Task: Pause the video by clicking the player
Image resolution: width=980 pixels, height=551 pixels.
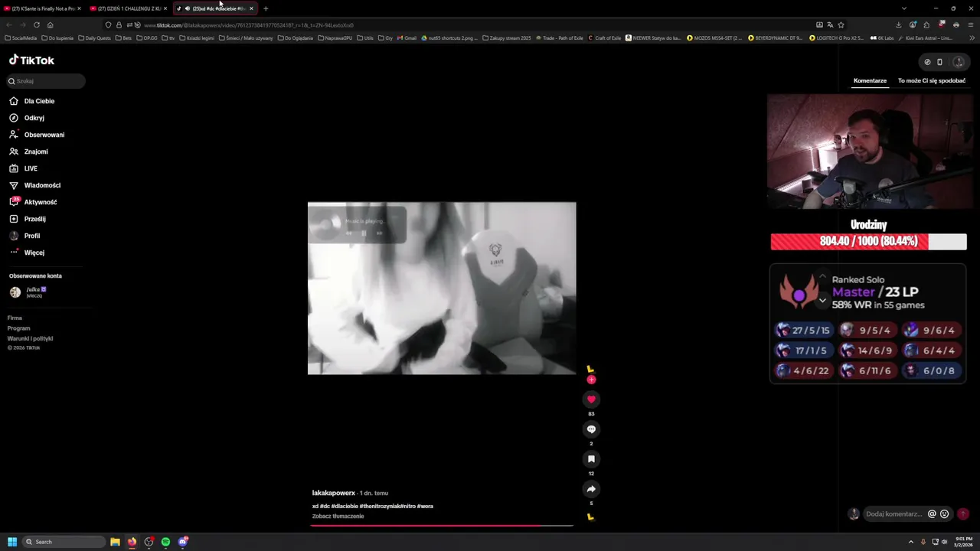Action: click(442, 289)
